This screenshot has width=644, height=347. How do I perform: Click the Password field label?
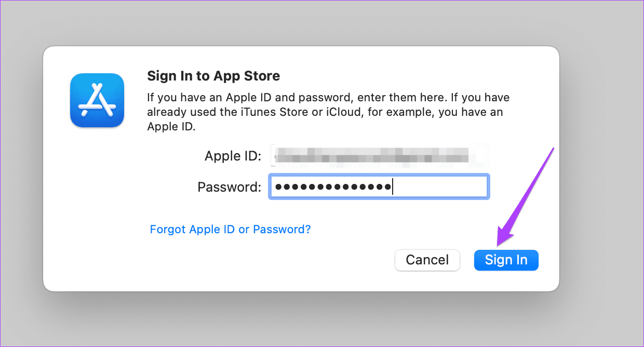pos(229,187)
